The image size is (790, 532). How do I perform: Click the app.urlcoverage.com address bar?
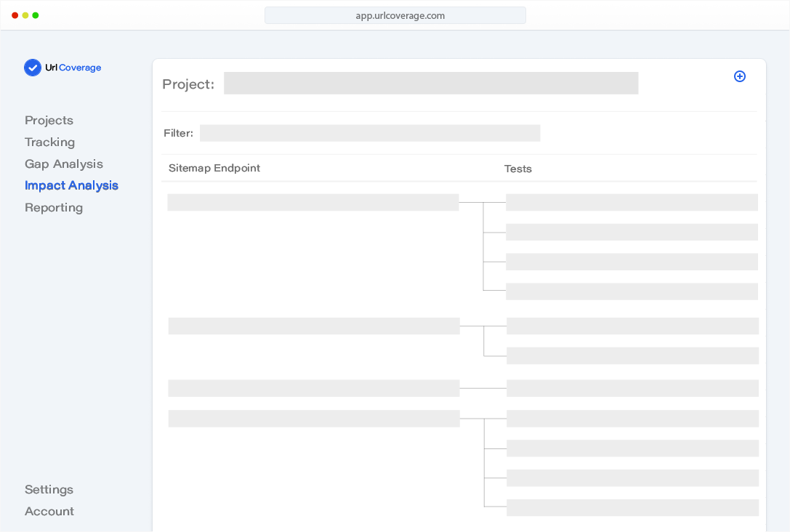395,15
